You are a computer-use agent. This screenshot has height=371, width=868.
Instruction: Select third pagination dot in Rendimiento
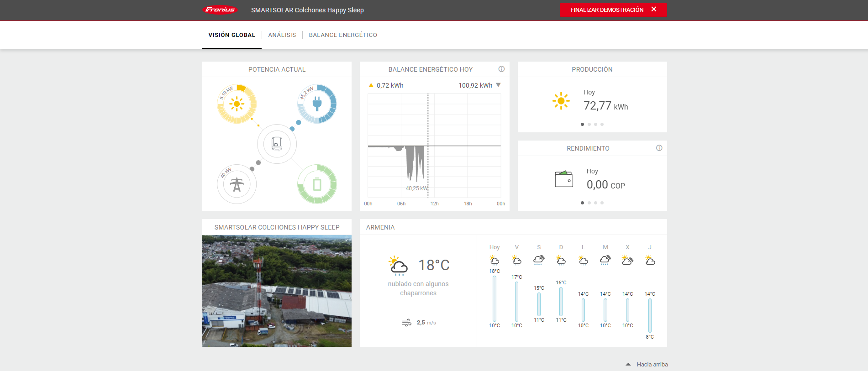coord(595,203)
